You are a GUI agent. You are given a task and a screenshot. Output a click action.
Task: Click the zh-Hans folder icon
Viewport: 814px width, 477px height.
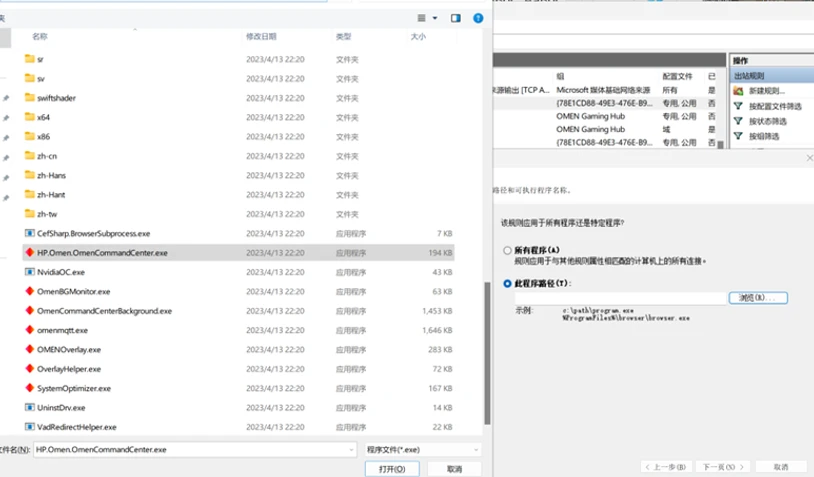point(30,175)
